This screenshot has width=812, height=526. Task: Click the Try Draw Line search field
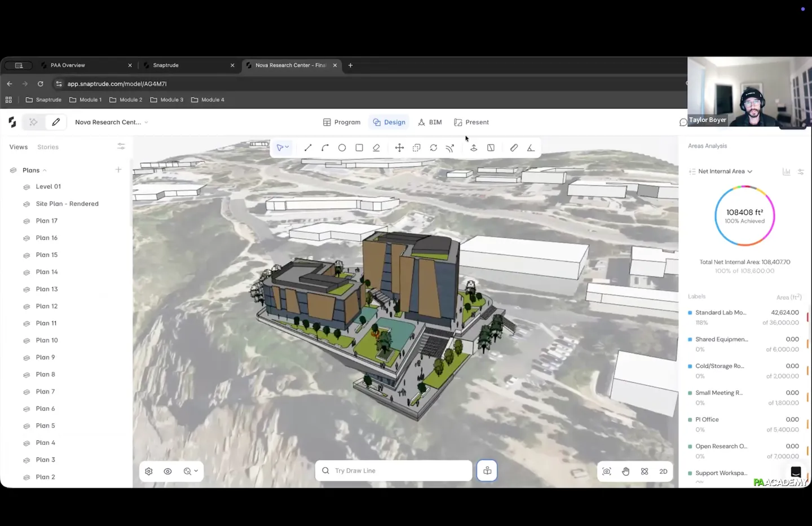point(394,471)
